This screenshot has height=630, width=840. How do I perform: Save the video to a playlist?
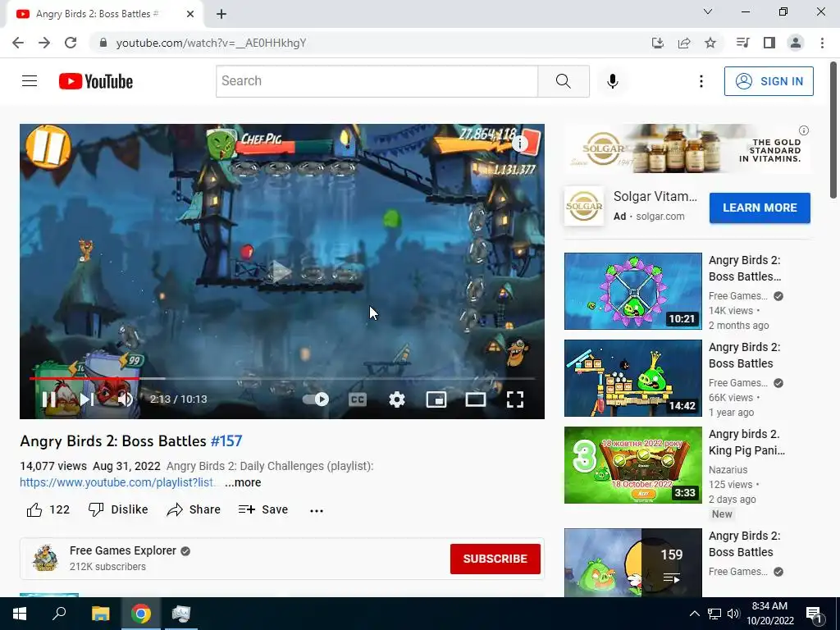[263, 509]
